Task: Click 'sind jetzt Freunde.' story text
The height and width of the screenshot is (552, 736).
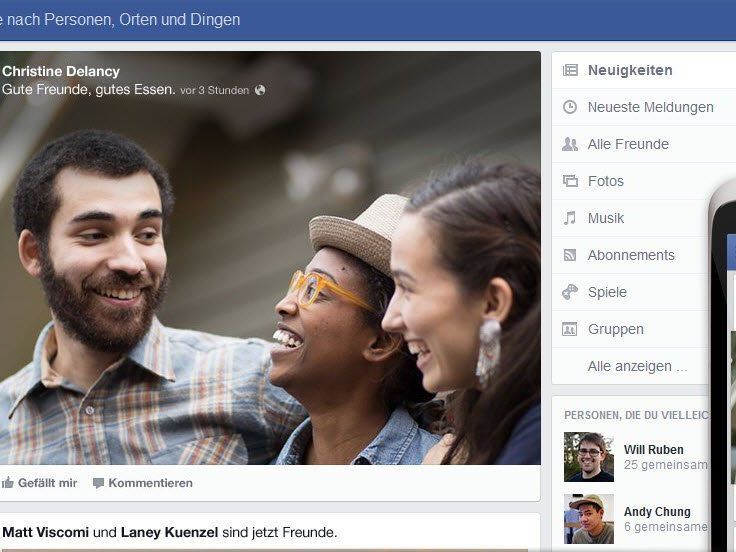Action: point(280,532)
